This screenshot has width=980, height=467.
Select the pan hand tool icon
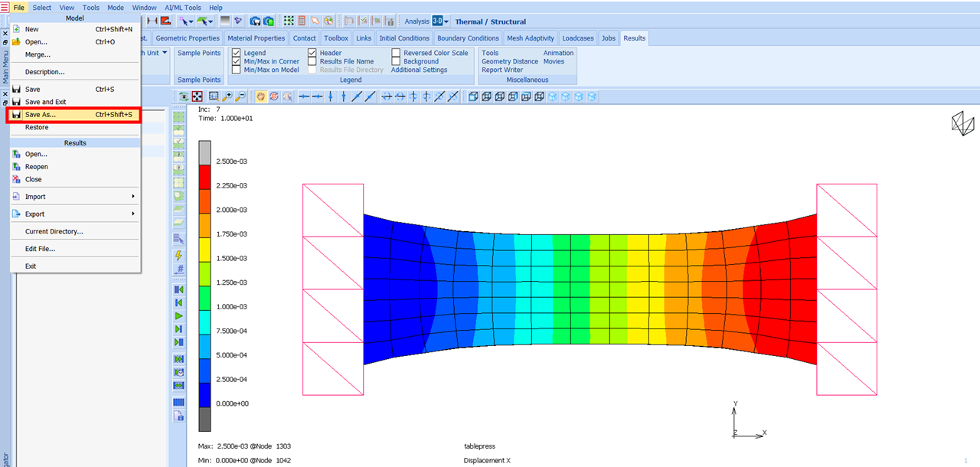click(260, 96)
